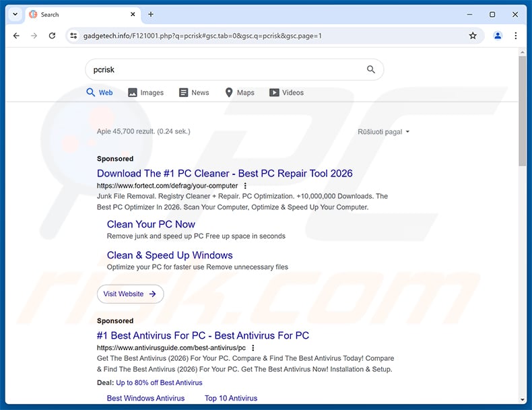Switch to the News tab
This screenshot has width=532, height=410.
click(194, 92)
